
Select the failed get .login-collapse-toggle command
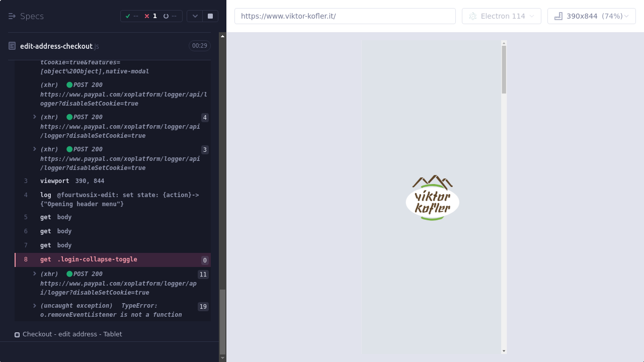[x=89, y=259]
